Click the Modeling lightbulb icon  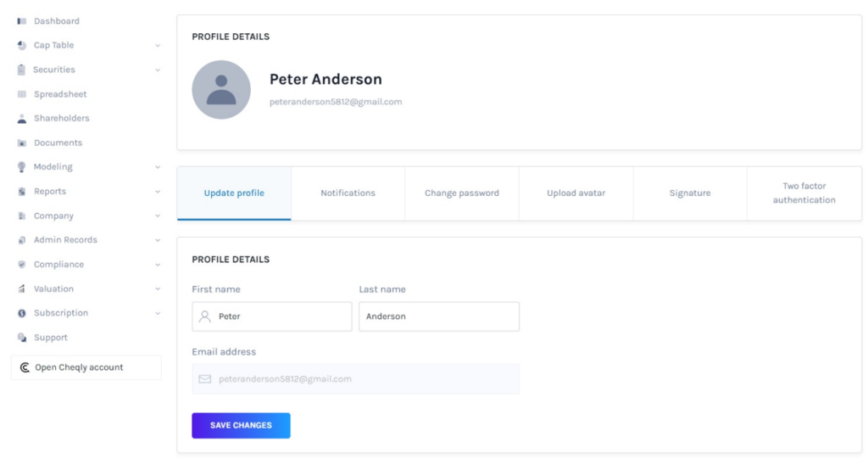click(21, 167)
